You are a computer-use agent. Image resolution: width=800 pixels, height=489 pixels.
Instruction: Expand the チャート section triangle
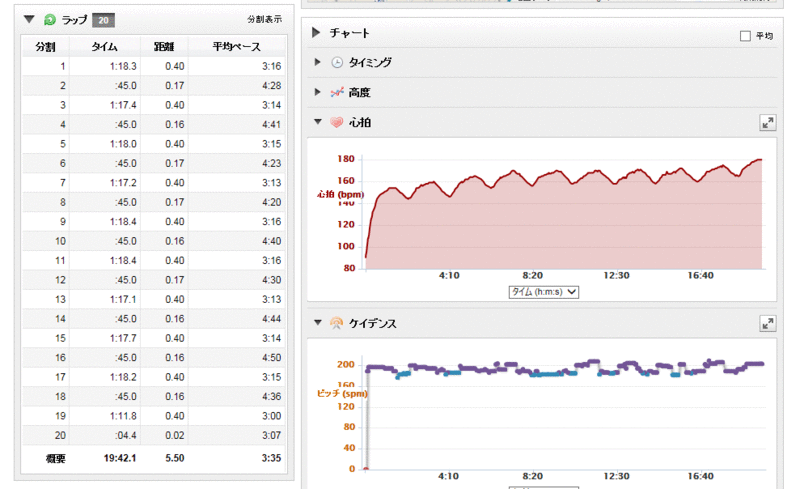pyautogui.click(x=317, y=33)
